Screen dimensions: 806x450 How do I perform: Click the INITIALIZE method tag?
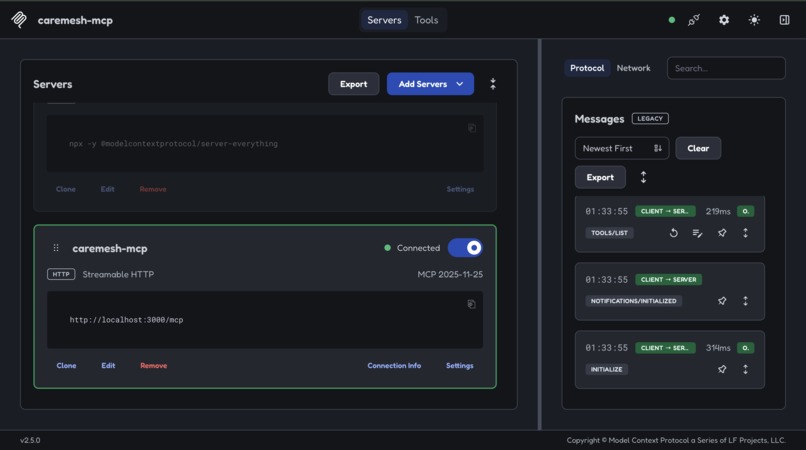(x=607, y=369)
